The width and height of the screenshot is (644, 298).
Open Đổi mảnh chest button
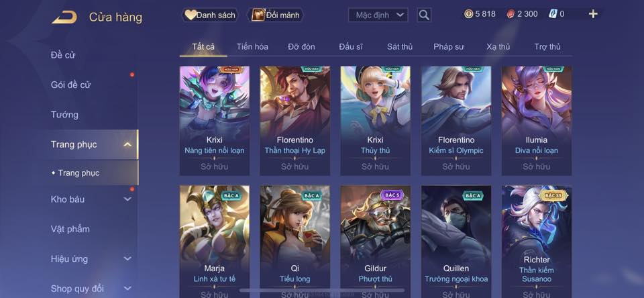275,15
